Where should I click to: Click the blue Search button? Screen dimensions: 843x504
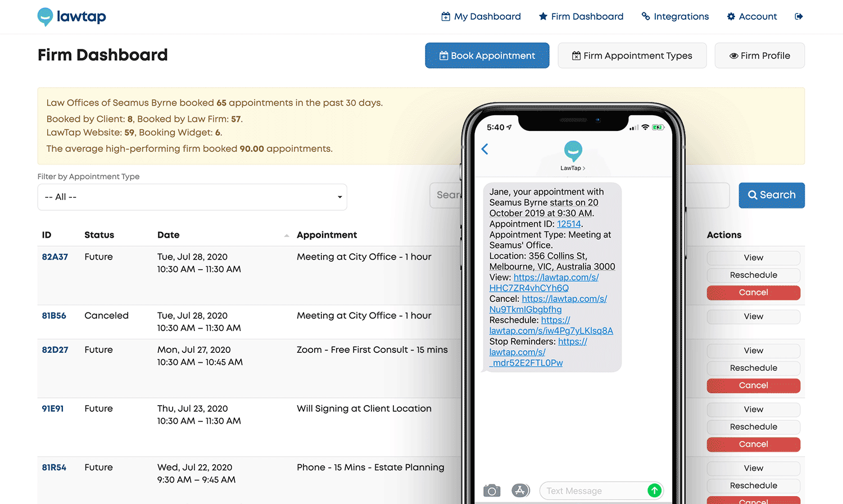coord(772,195)
